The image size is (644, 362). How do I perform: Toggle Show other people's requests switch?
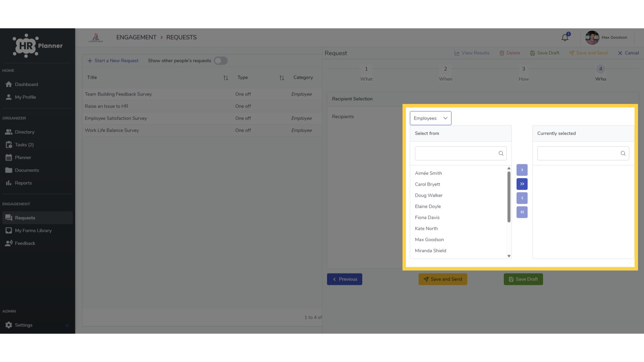pos(221,61)
